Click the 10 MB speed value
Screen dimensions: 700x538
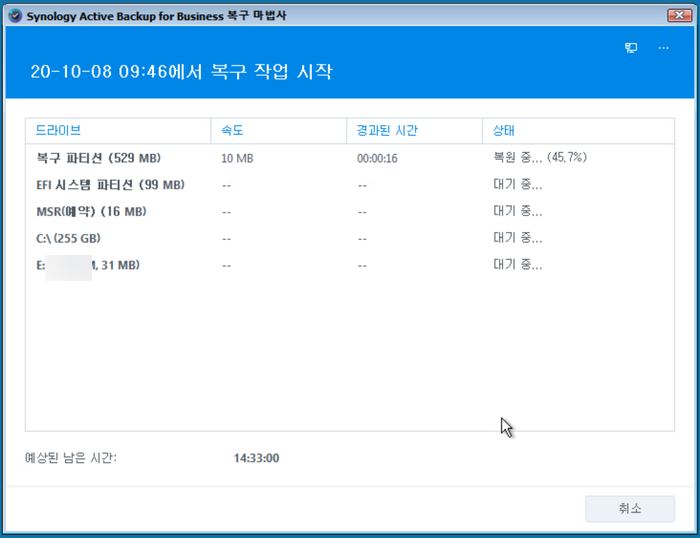point(237,158)
